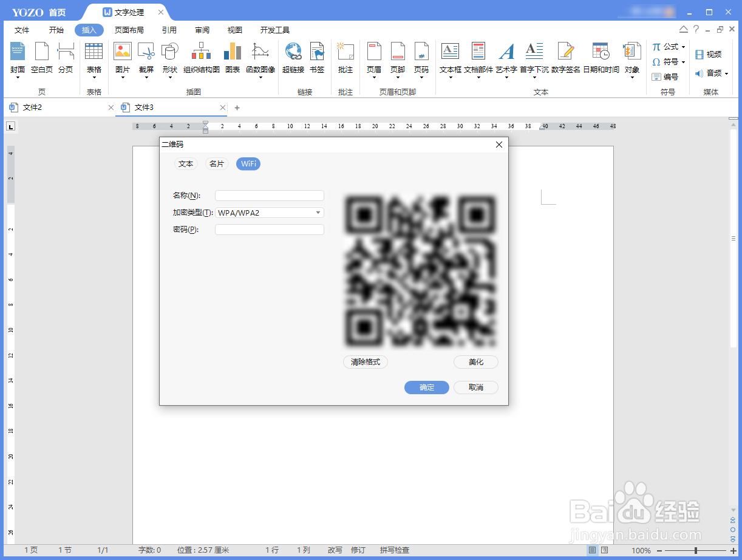Switch to the 开发工具 ribbon tab

point(275,30)
